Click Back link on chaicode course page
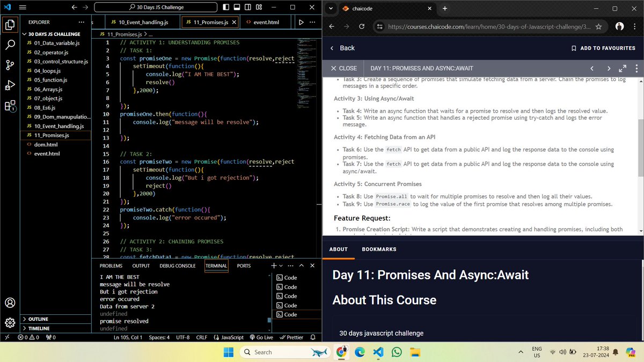644x362 pixels. 342,48
